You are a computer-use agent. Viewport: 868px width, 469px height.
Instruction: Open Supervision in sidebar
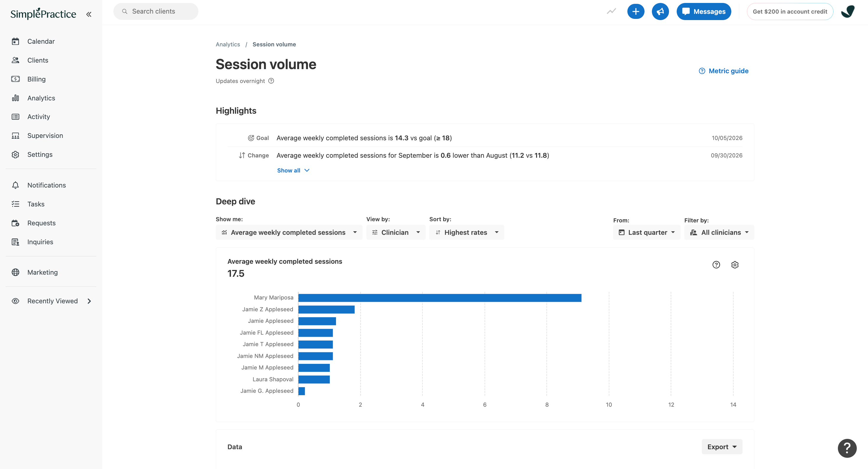pos(45,136)
